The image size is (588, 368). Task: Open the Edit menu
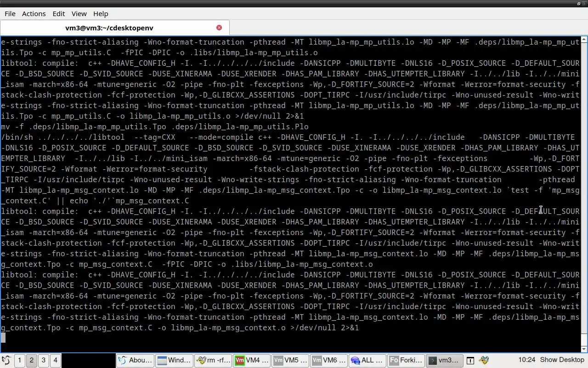tap(59, 14)
